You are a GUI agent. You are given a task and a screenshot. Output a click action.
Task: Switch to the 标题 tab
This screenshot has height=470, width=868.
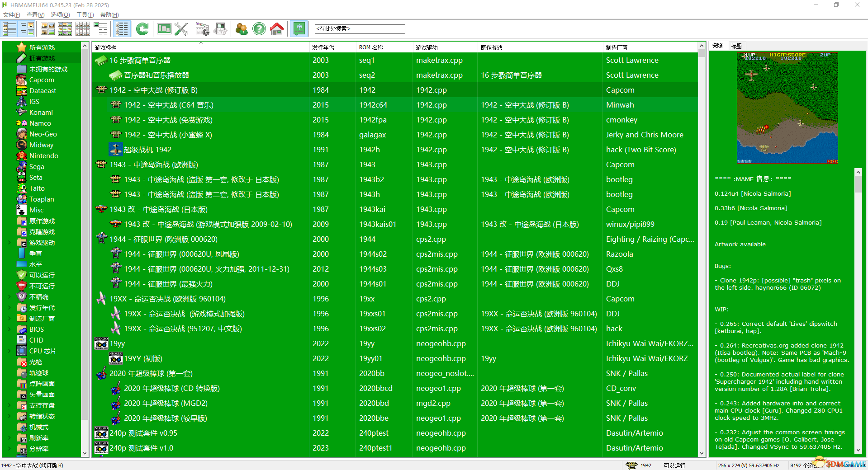[736, 46]
